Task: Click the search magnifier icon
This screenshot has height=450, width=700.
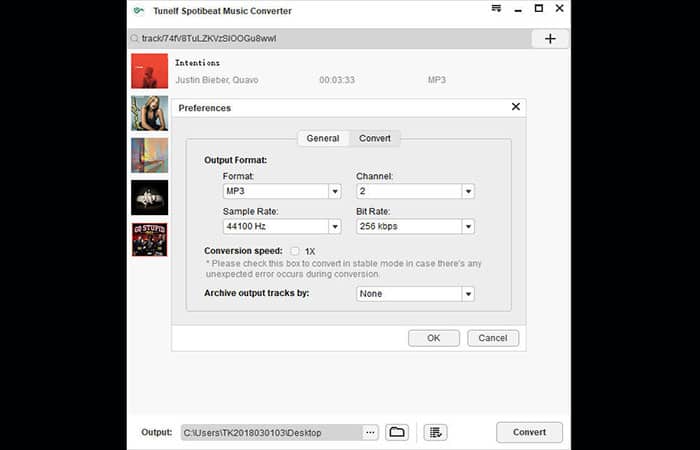Action: 134,39
